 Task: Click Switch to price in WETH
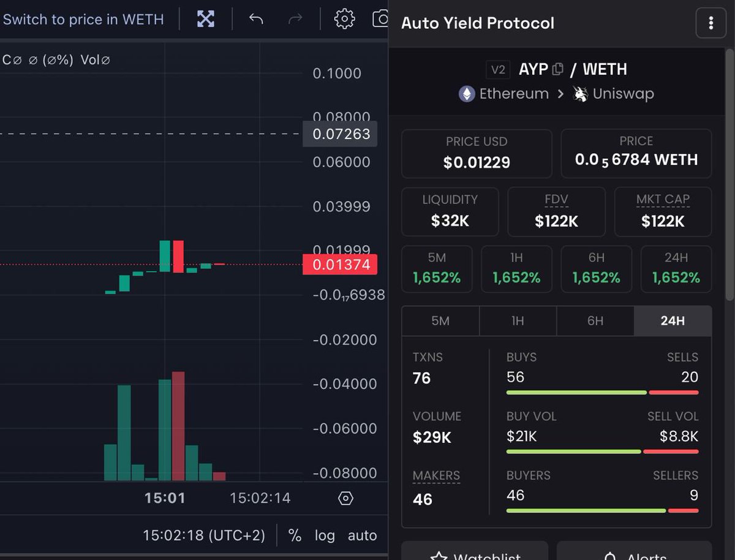tap(84, 18)
